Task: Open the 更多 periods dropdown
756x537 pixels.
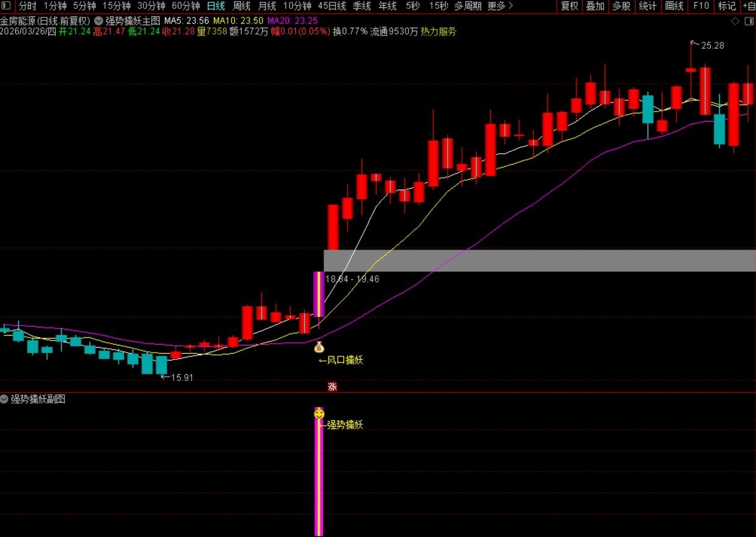Action: click(x=500, y=6)
